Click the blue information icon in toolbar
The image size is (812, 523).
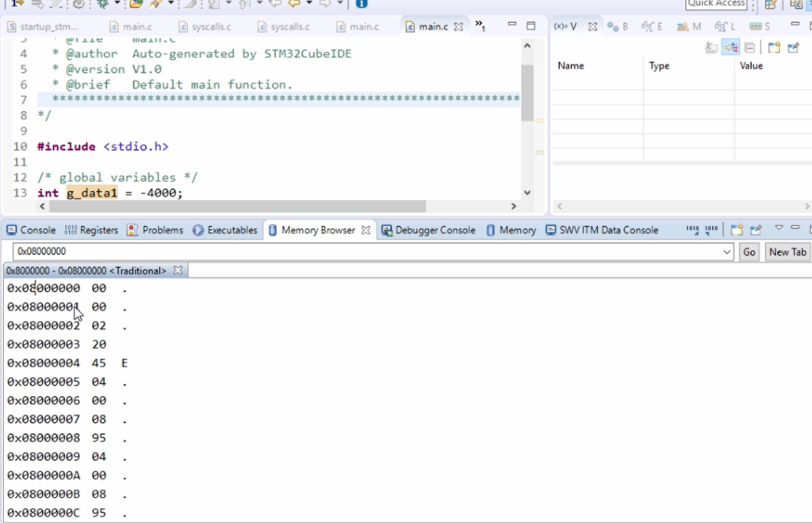click(362, 4)
